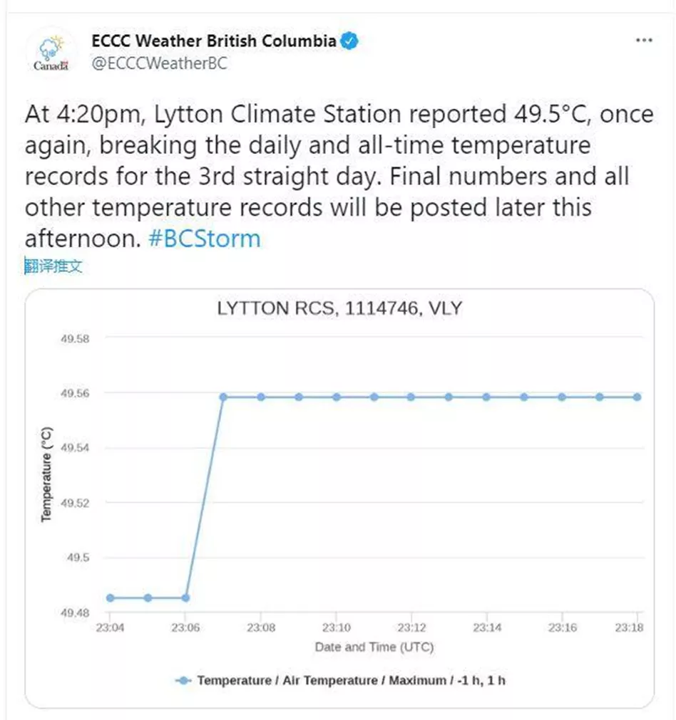Screen dimensions: 676x720
Task: Select the data point at 23:06 before the jump
Action: coord(186,598)
